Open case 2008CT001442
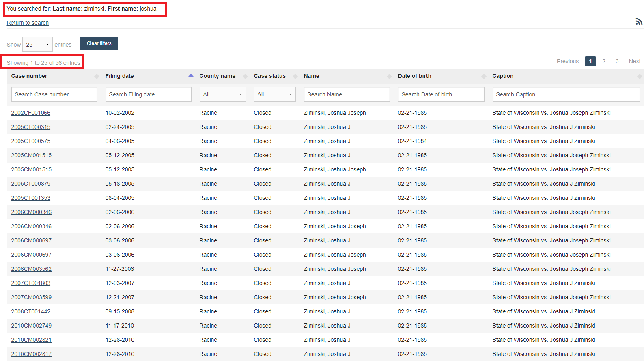 click(31, 311)
